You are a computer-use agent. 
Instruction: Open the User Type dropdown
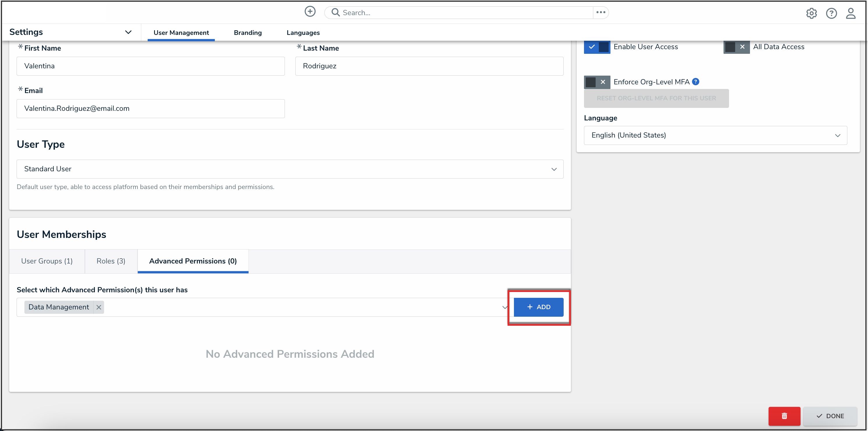[290, 169]
